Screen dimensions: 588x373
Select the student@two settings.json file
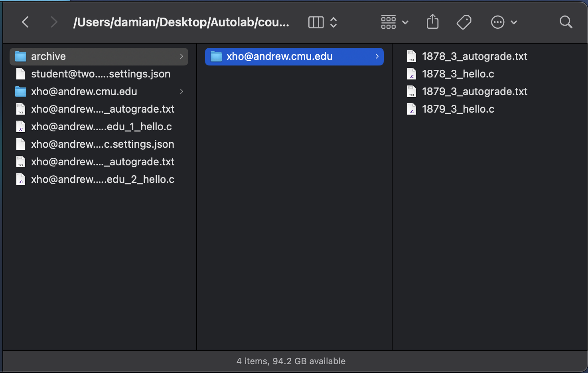[x=101, y=73]
